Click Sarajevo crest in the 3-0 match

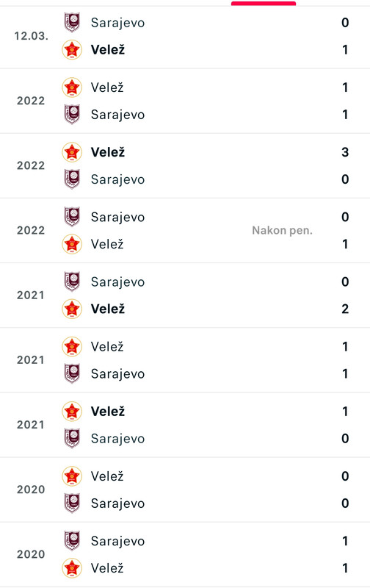coord(72,179)
